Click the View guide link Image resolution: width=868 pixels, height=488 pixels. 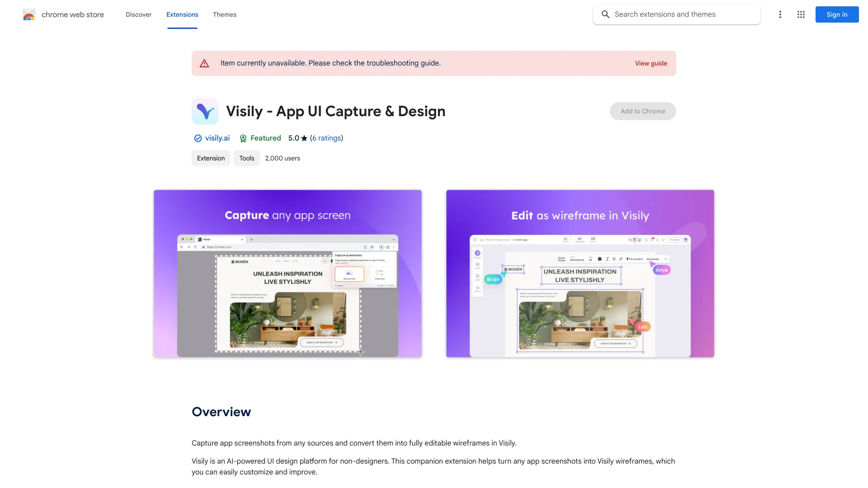tap(651, 63)
